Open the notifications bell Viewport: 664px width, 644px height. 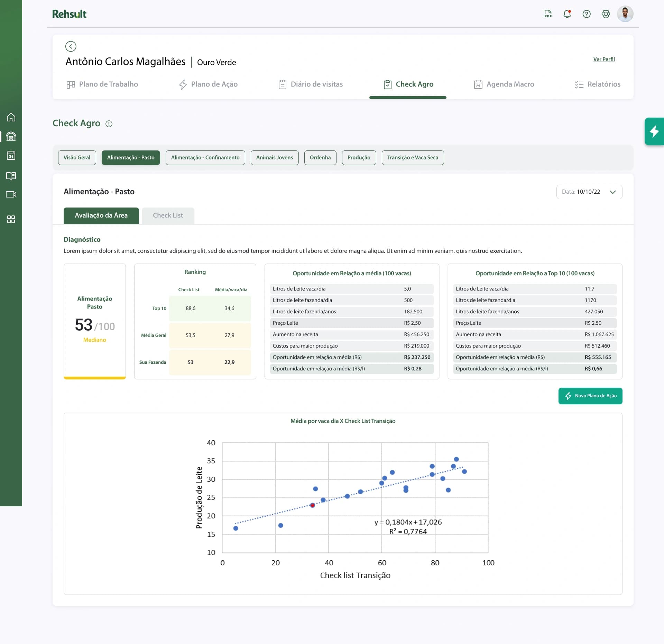(567, 14)
